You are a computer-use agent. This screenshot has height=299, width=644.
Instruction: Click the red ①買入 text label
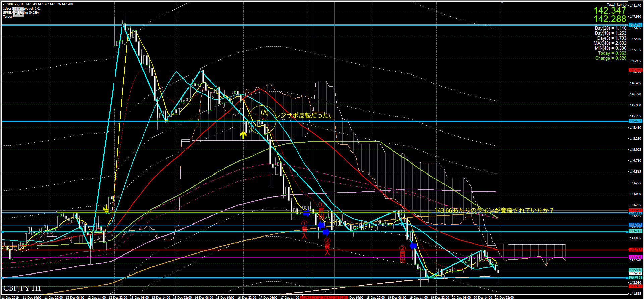(x=304, y=230)
